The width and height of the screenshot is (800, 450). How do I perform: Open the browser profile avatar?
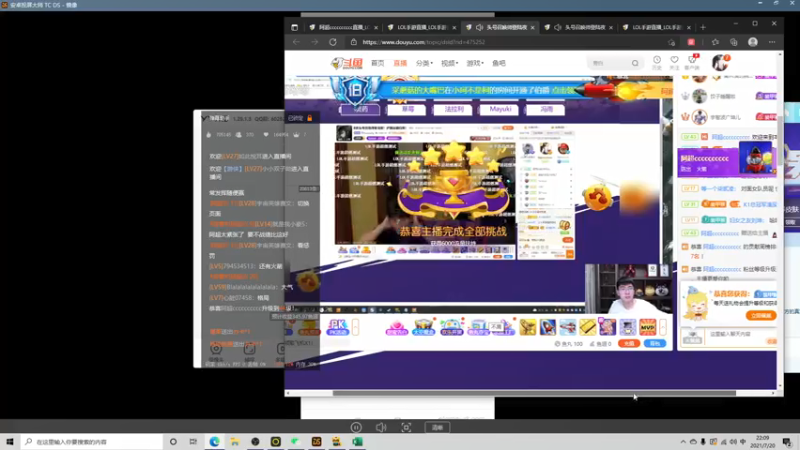coord(753,42)
